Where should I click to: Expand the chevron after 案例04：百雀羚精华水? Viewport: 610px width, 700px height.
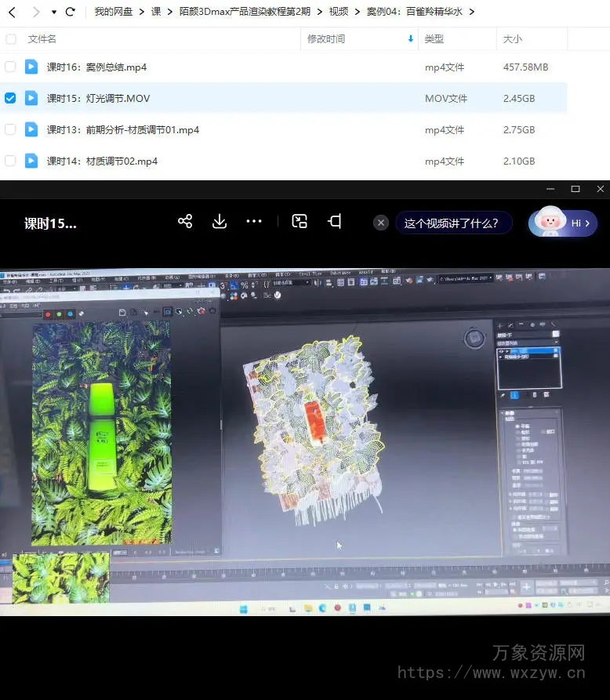click(472, 12)
